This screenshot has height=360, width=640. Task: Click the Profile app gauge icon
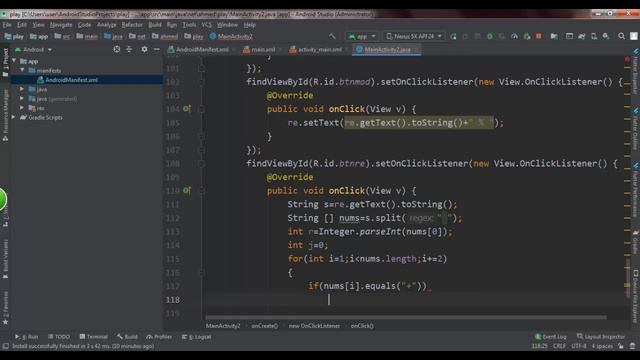[x=514, y=36]
